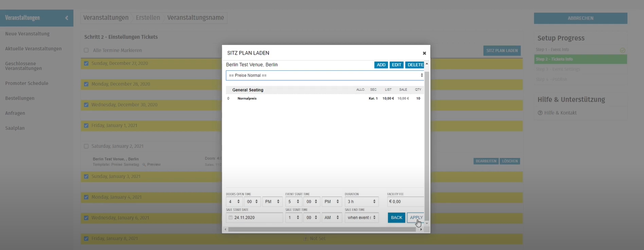This screenshot has width=644, height=250.
Task: Click the Back button in the dialog
Action: click(x=396, y=217)
